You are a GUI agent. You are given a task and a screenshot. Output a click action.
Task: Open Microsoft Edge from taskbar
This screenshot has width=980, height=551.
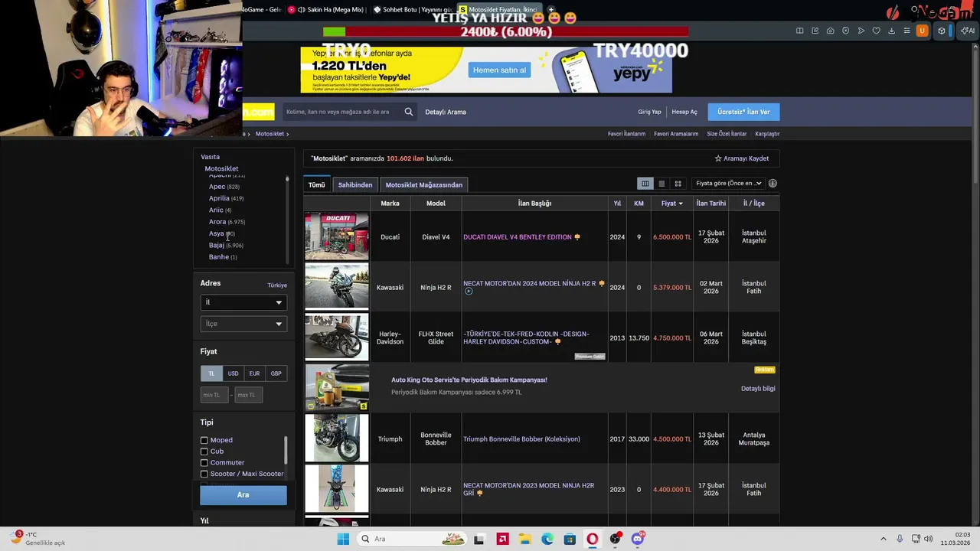click(x=547, y=539)
